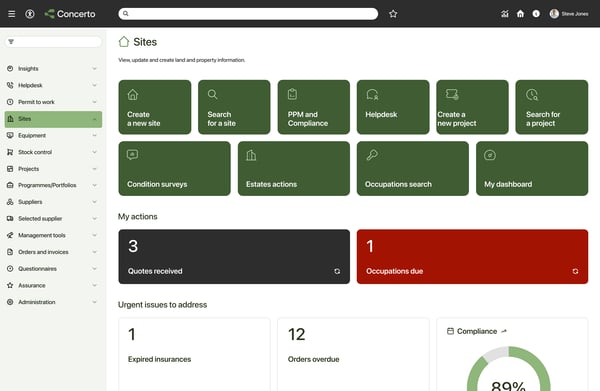Open the Occupations search tile
This screenshot has width=600, height=391.
point(413,169)
